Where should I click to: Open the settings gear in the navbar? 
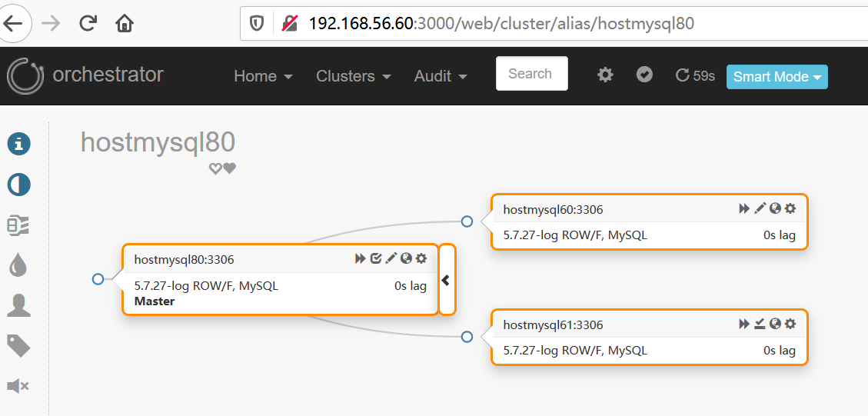tap(606, 75)
